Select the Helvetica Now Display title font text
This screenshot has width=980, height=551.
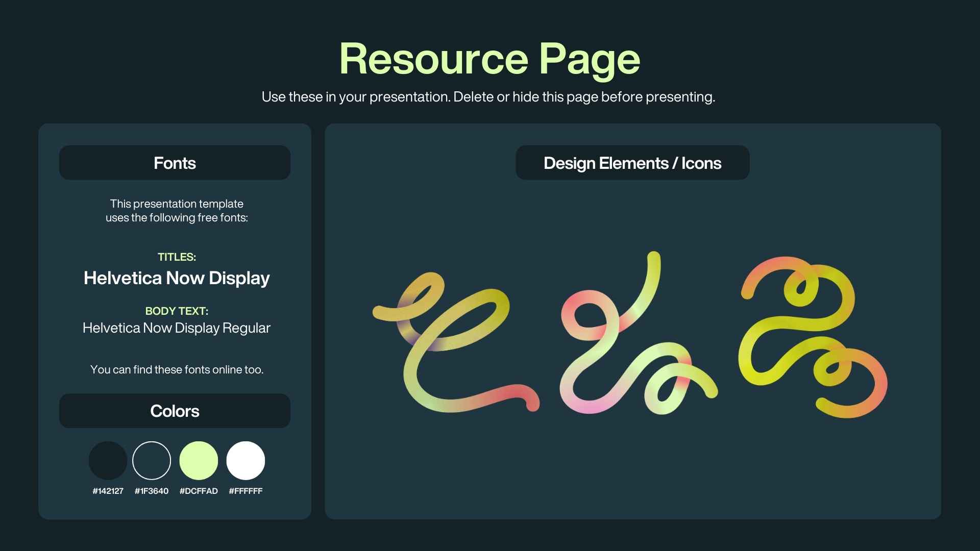click(x=177, y=278)
